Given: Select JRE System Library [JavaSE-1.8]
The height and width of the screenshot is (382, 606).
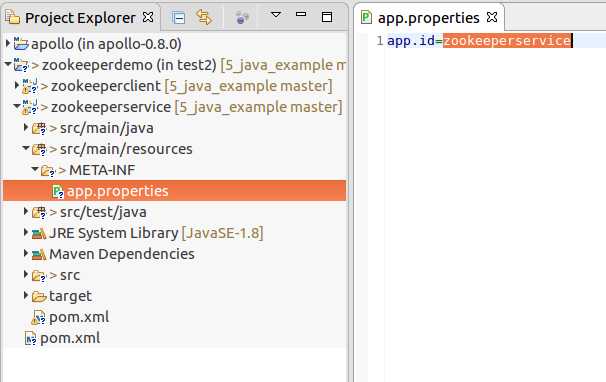Looking at the screenshot, I should pos(156,233).
